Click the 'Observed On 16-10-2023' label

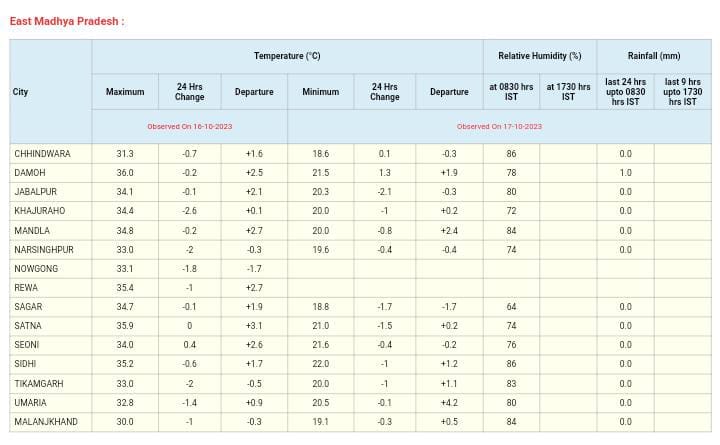pyautogui.click(x=189, y=127)
